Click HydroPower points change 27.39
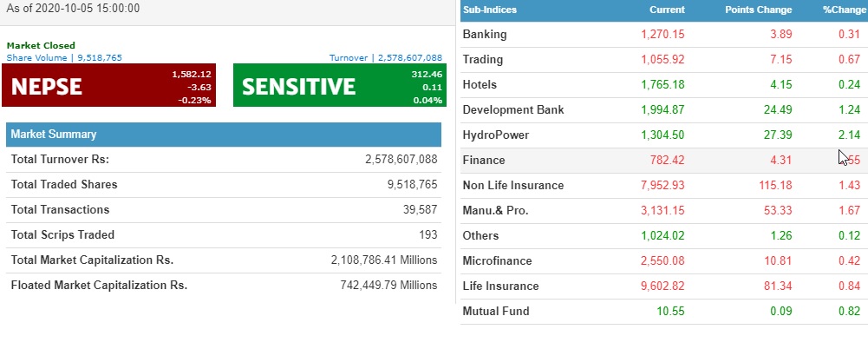The height and width of the screenshot is (349, 868). (x=778, y=135)
